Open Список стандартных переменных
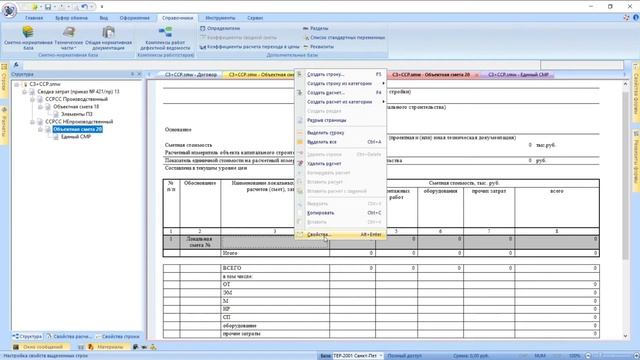 pos(344,38)
